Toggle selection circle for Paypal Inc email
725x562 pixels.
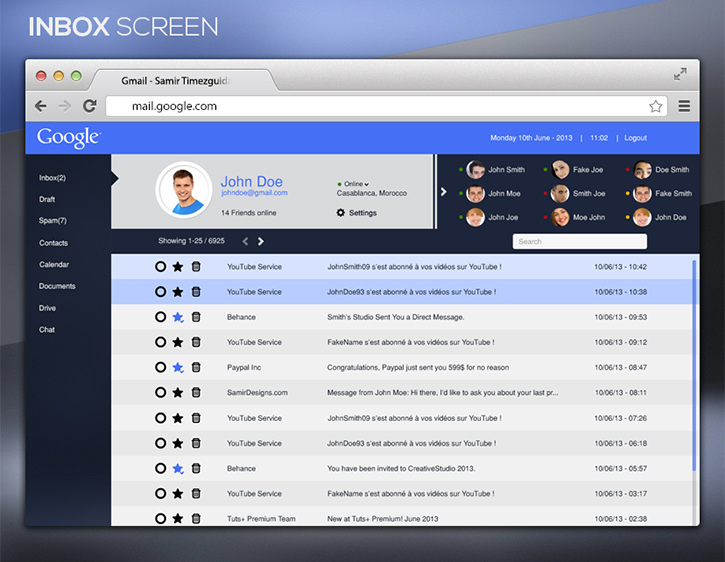(x=160, y=368)
